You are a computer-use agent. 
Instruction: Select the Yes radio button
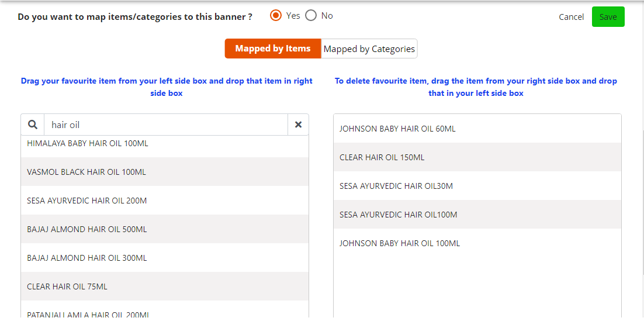pyautogui.click(x=276, y=16)
